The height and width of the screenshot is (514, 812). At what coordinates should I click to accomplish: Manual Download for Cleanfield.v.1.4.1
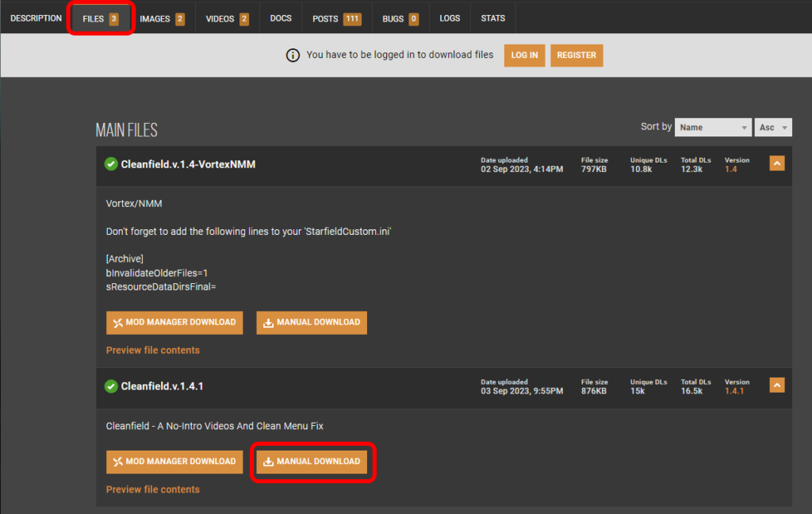pyautogui.click(x=312, y=462)
